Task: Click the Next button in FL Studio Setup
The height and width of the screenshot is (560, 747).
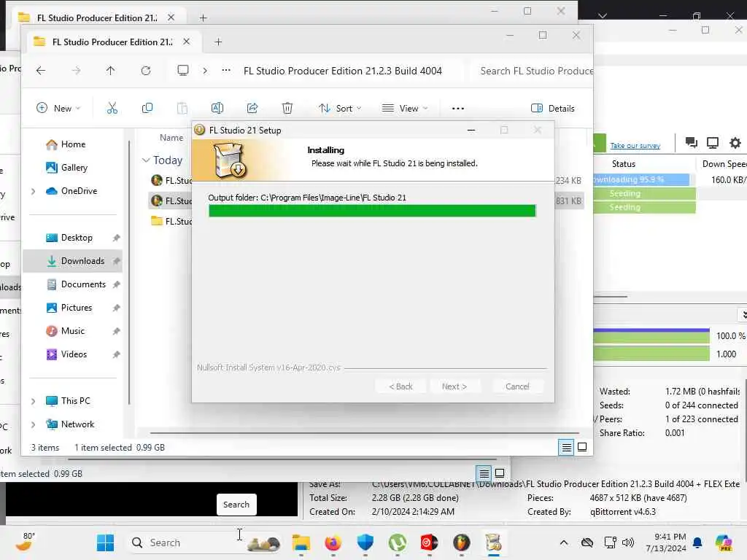Action: (454, 386)
